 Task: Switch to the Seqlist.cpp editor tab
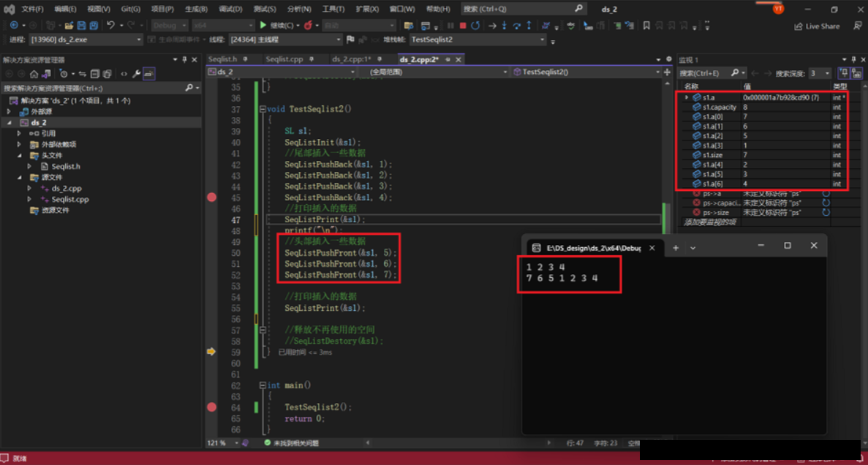click(x=284, y=59)
